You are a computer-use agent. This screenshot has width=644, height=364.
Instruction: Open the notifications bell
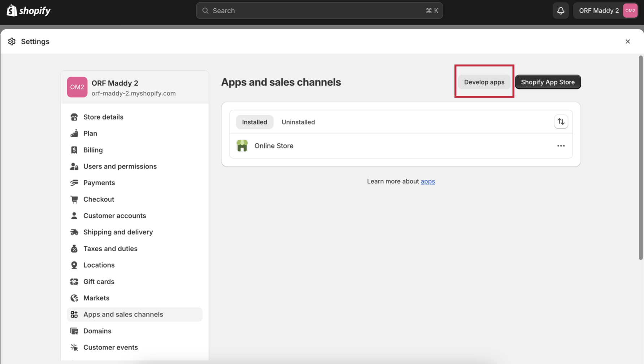[561, 10]
